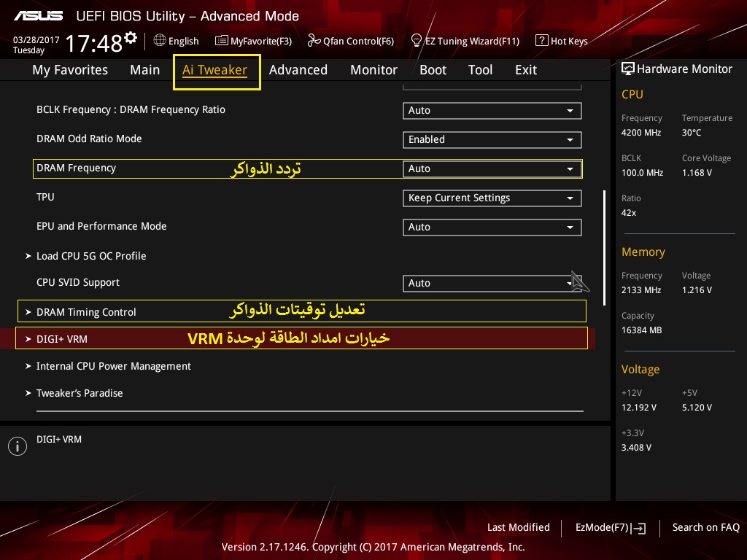
Task: Click CPU temperature value 30°C
Action: [692, 133]
